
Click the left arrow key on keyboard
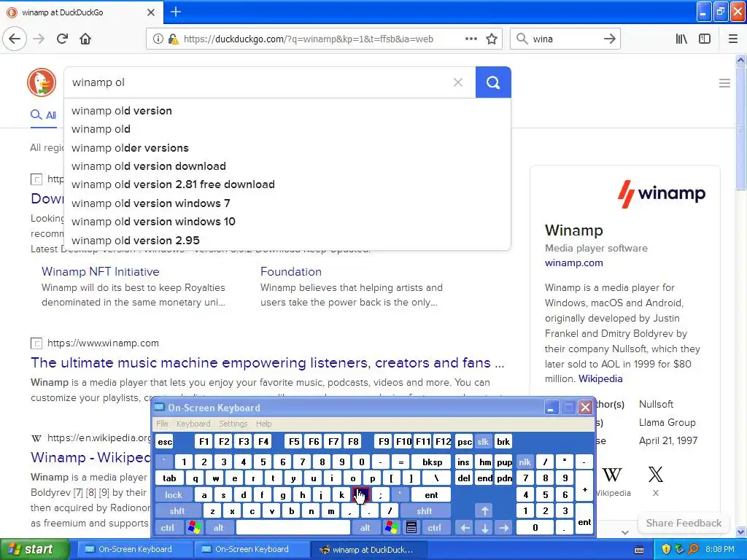click(465, 528)
